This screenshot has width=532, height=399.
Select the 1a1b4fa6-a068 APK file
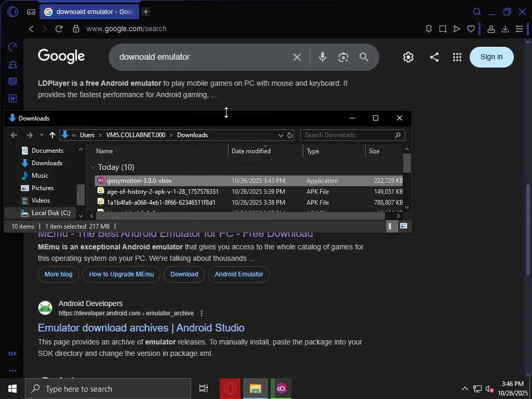pyautogui.click(x=249, y=203)
